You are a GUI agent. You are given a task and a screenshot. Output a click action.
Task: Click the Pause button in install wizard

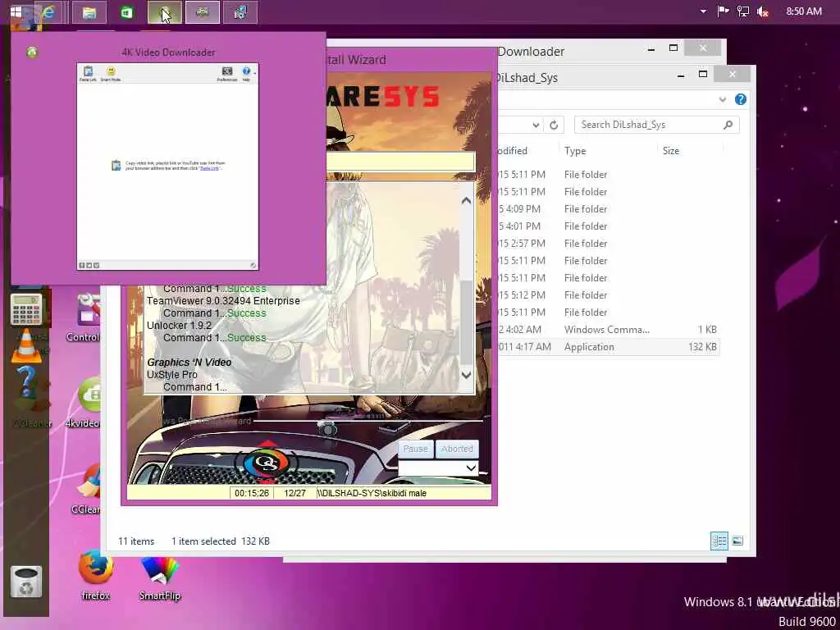click(416, 449)
